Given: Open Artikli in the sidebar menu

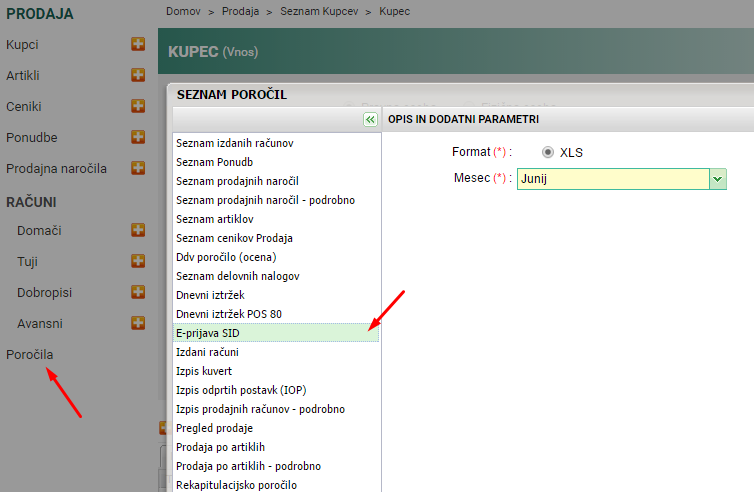Looking at the screenshot, I should click(23, 76).
